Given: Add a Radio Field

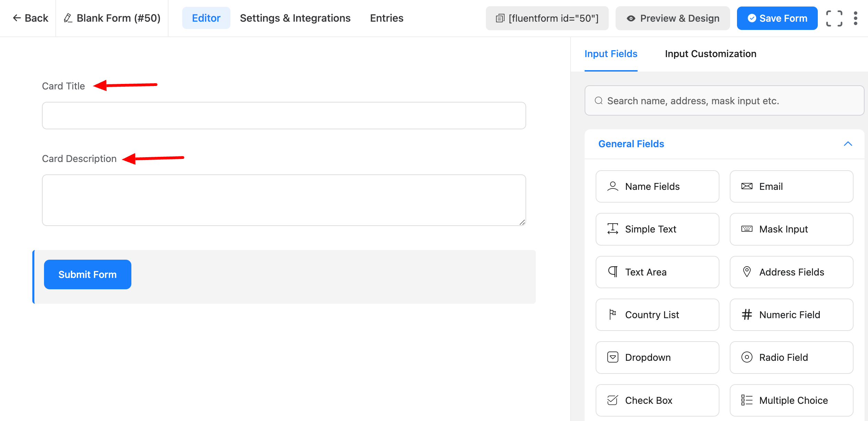Looking at the screenshot, I should pos(791,357).
